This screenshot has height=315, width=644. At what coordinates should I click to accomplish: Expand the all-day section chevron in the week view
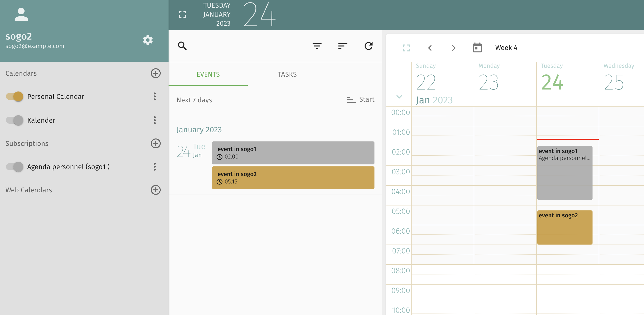coord(399,97)
